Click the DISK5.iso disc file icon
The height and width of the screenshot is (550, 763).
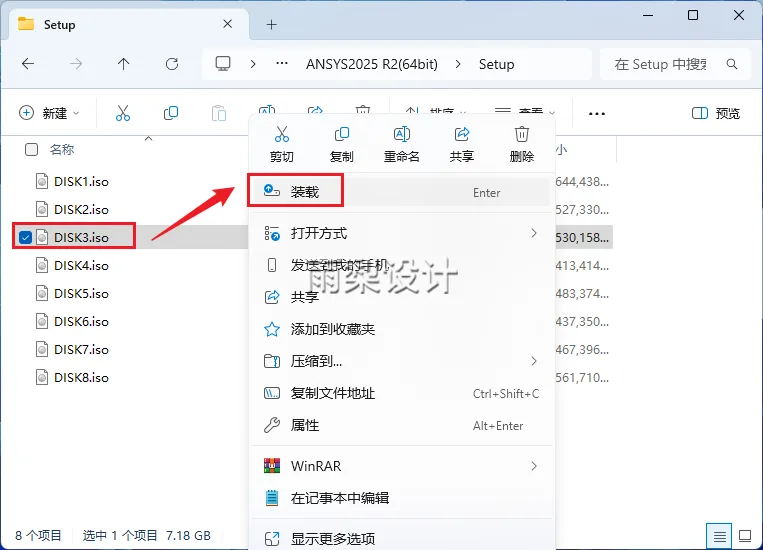tap(42, 293)
